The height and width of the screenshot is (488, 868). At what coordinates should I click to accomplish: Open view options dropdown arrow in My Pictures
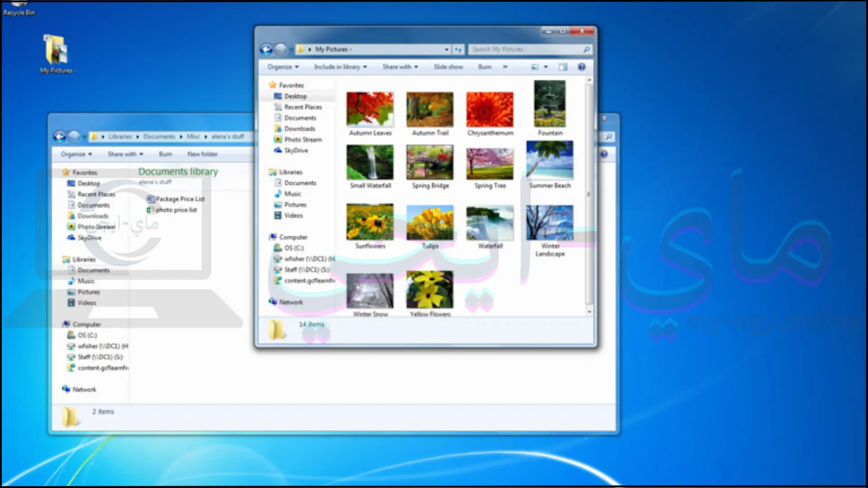(546, 67)
